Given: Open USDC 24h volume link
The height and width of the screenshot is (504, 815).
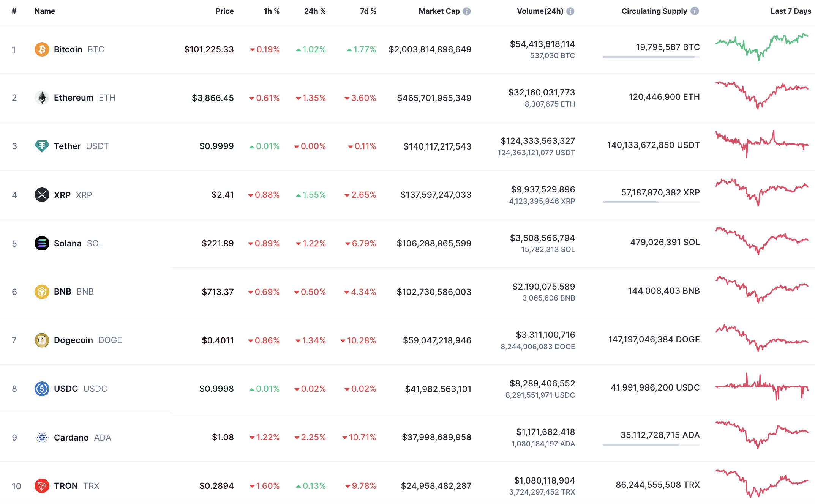Looking at the screenshot, I should point(542,384).
